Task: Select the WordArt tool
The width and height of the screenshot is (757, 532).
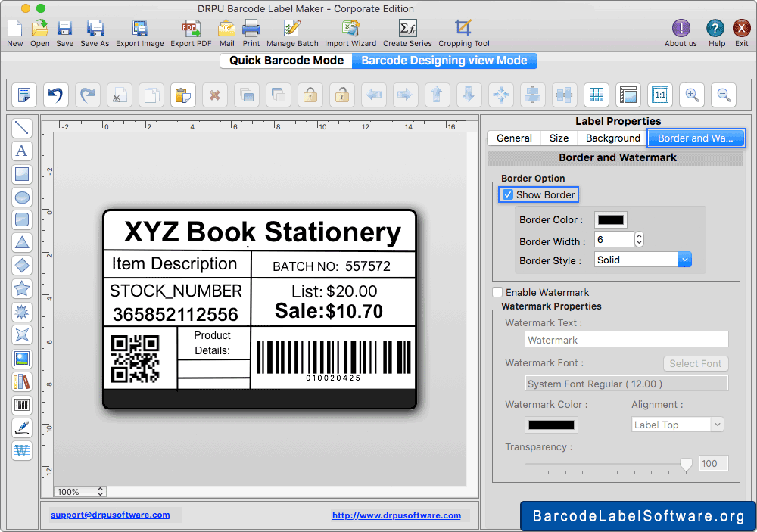Action: 22,450
